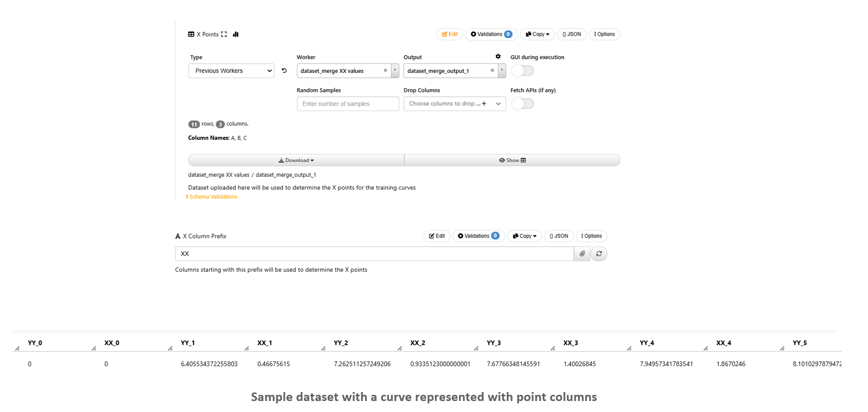Open the gear settings icon above Output

tap(498, 57)
